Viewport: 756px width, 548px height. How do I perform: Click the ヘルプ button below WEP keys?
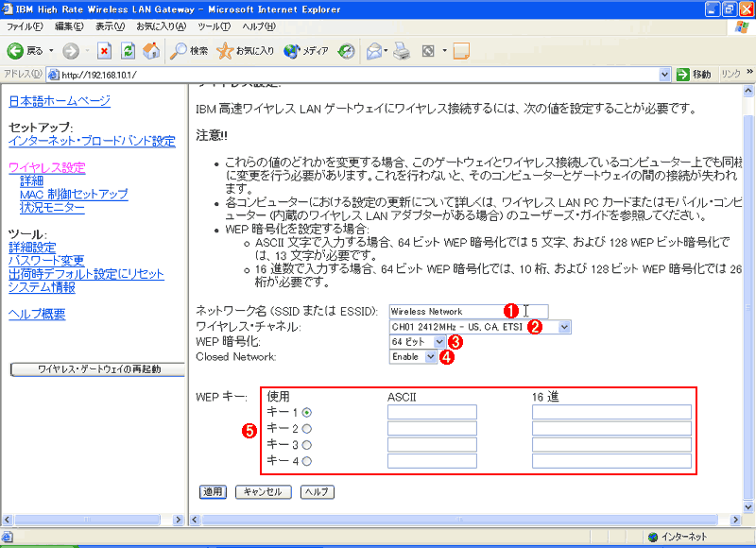318,492
